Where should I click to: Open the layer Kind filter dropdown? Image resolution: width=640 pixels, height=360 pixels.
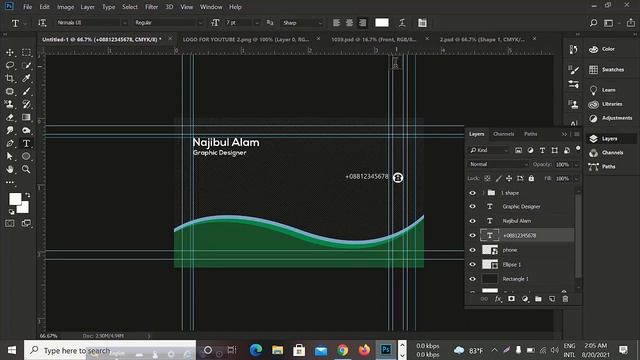coord(489,150)
